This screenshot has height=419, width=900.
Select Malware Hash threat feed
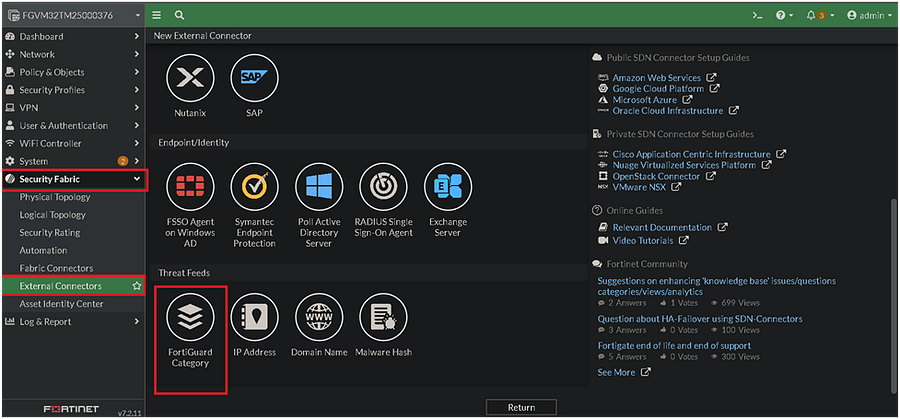tap(383, 317)
